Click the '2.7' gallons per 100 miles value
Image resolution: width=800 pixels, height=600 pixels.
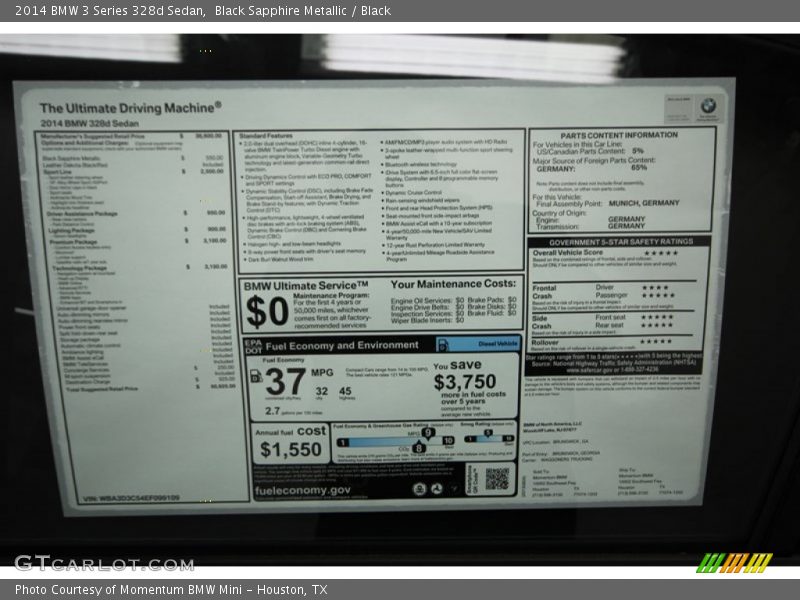[272, 411]
